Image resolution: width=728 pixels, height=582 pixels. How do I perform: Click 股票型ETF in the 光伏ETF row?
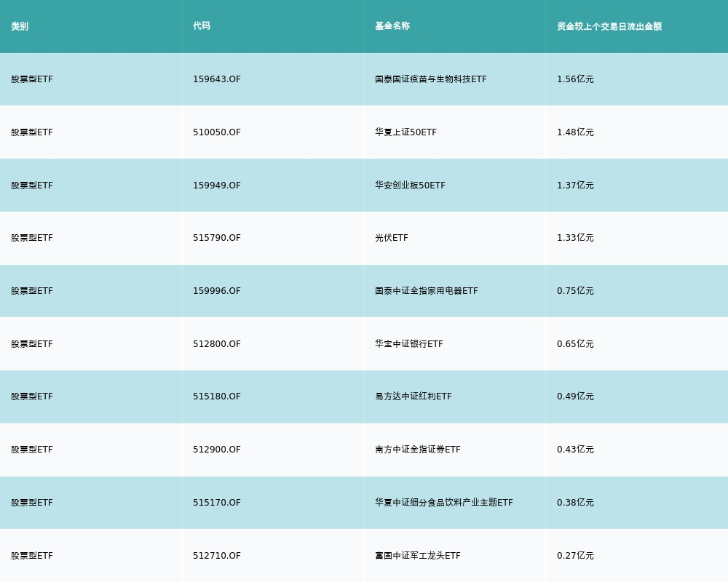pyautogui.click(x=32, y=238)
